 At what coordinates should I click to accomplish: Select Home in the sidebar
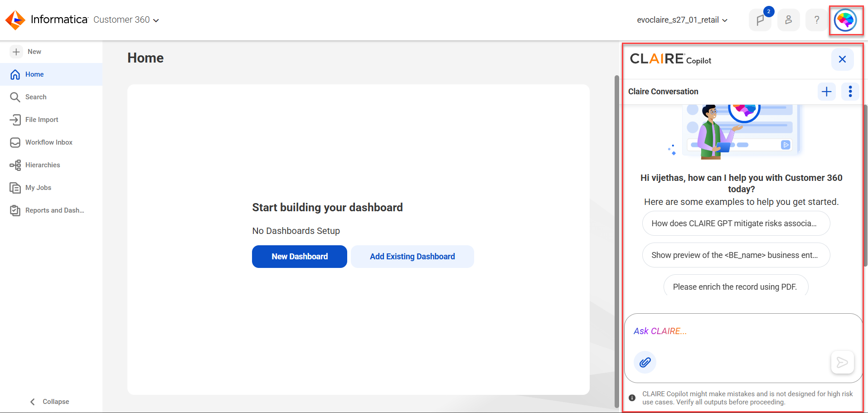pyautogui.click(x=51, y=74)
